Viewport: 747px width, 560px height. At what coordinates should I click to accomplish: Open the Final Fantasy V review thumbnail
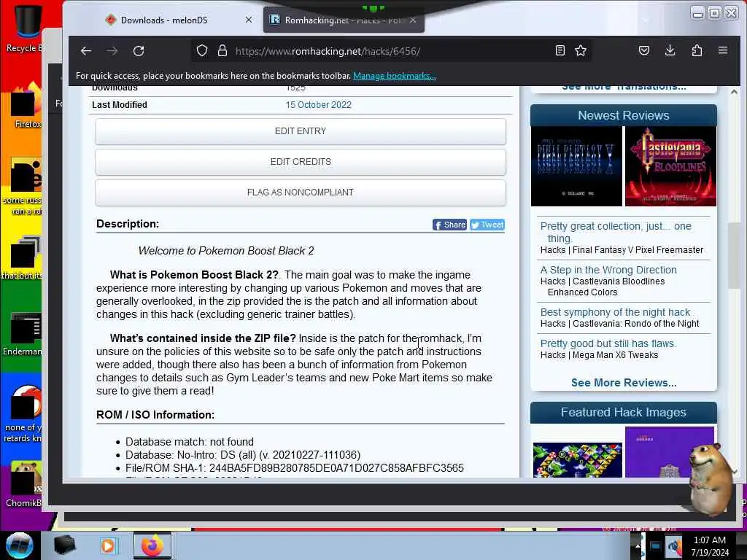576,166
